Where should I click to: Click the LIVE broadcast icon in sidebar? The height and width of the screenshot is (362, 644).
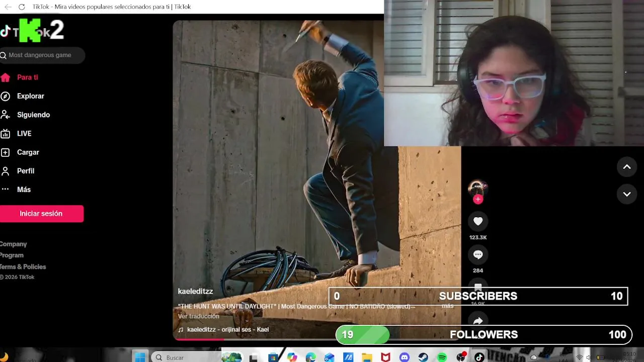click(6, 134)
